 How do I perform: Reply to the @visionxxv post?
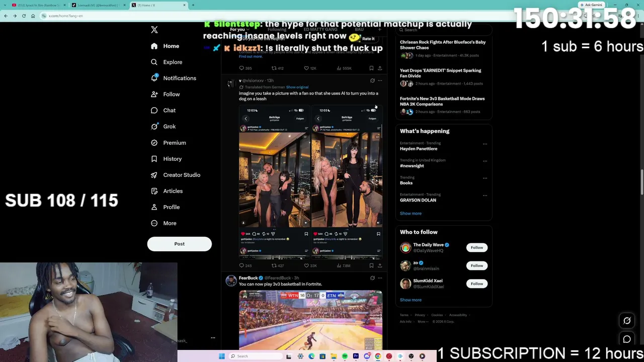point(245,265)
